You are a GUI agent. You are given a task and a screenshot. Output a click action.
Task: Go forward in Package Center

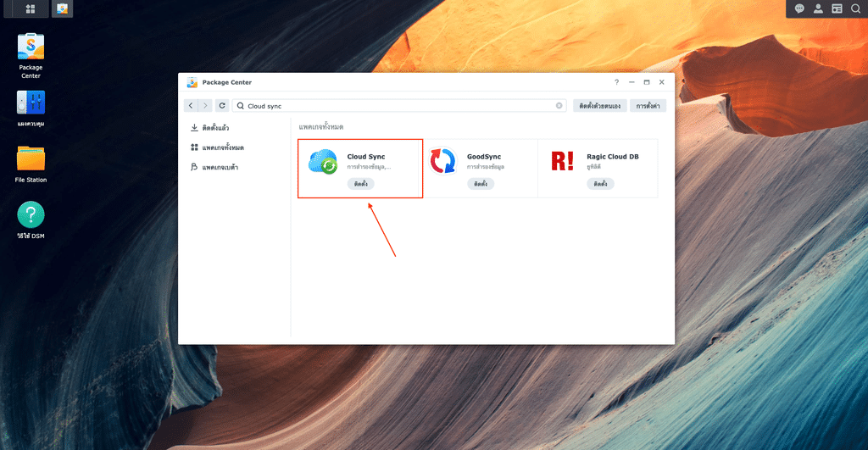[x=205, y=106]
